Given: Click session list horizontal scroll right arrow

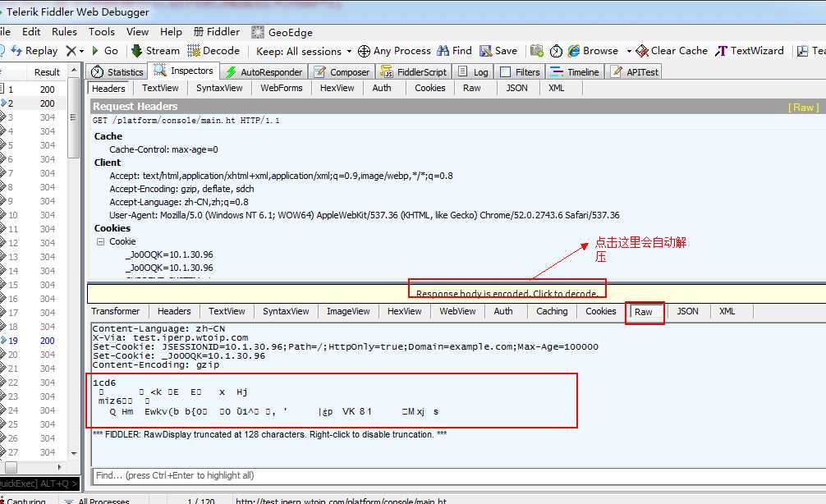Looking at the screenshot, I should click(x=59, y=467).
